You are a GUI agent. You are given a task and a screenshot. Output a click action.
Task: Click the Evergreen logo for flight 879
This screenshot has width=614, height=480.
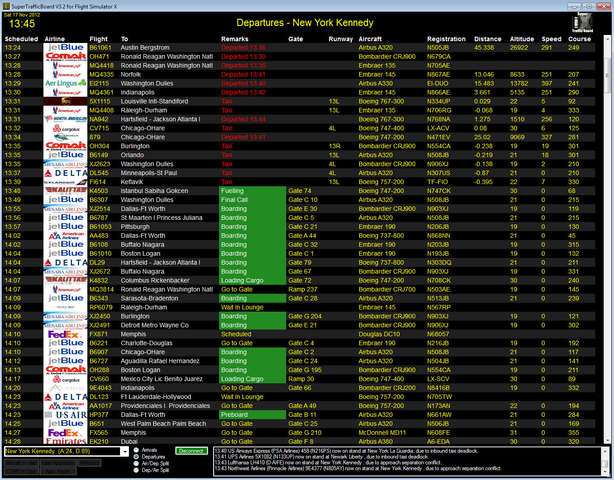[65, 137]
